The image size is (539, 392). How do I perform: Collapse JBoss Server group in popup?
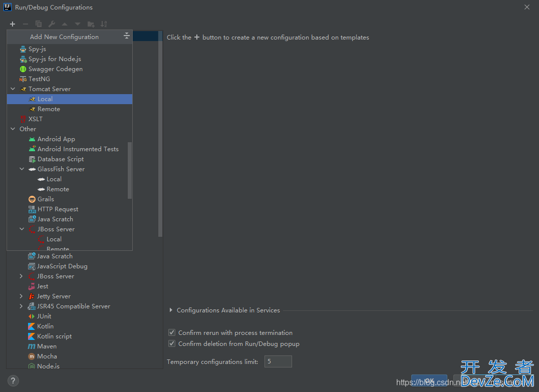(22, 229)
